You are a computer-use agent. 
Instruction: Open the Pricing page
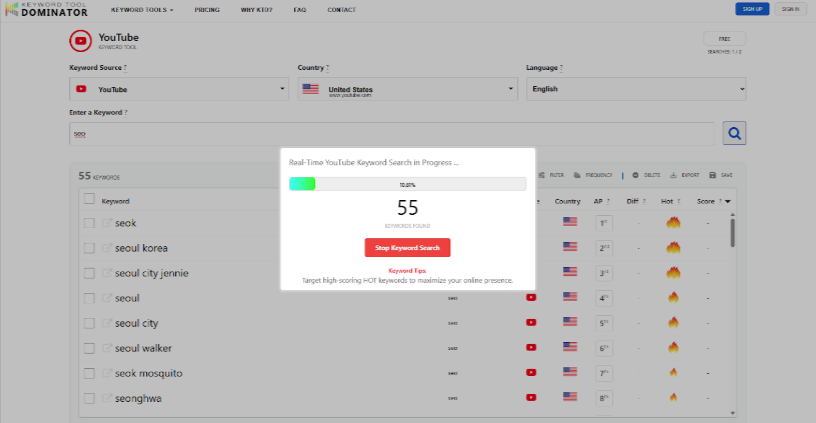point(207,10)
